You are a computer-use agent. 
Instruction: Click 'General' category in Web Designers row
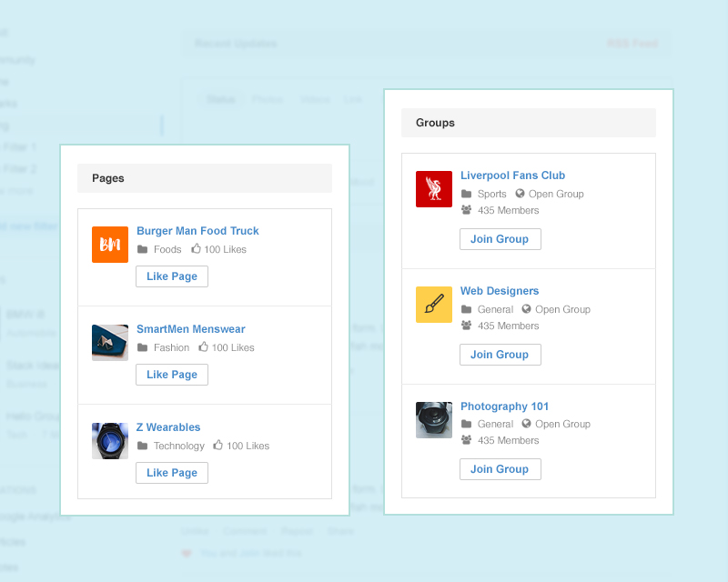point(495,309)
